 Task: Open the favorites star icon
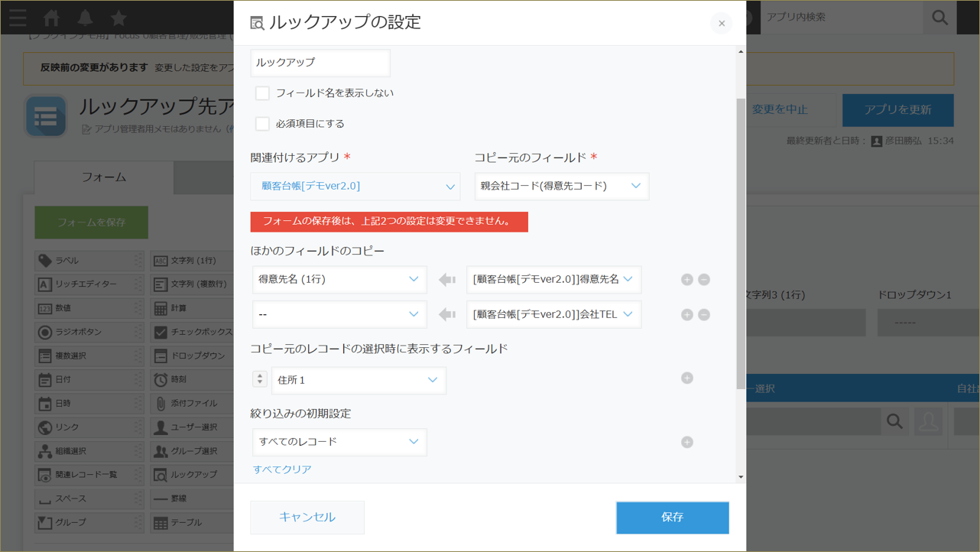(x=118, y=18)
